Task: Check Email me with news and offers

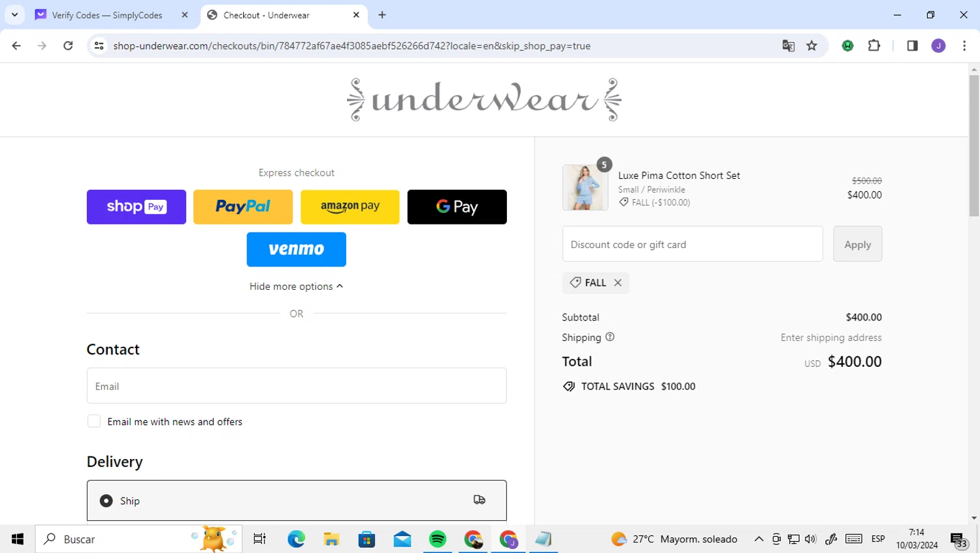Action: 94,421
